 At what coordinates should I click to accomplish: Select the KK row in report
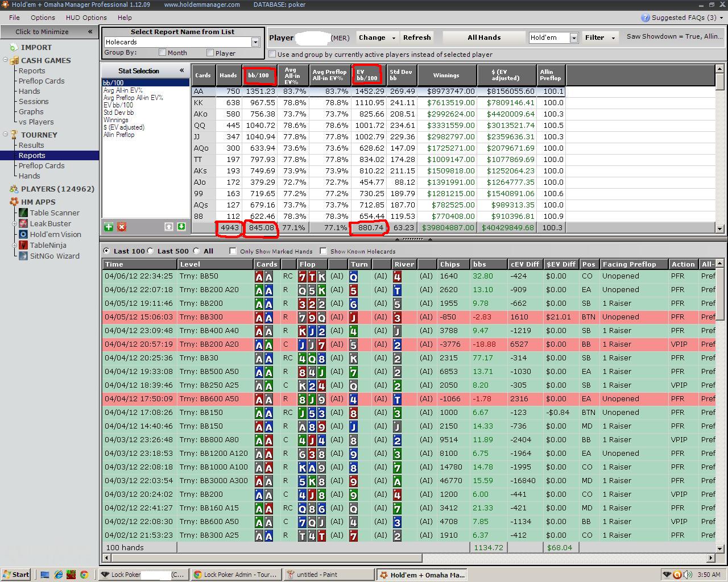coord(379,103)
